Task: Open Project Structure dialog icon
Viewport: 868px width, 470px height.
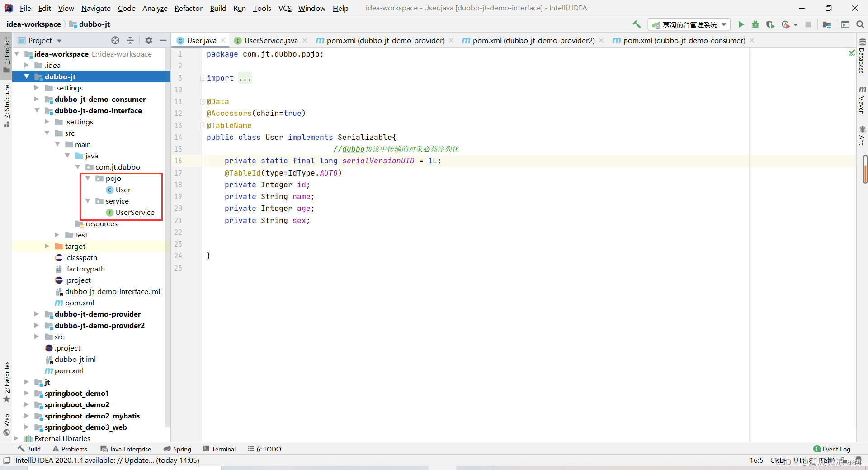Action: (x=827, y=24)
